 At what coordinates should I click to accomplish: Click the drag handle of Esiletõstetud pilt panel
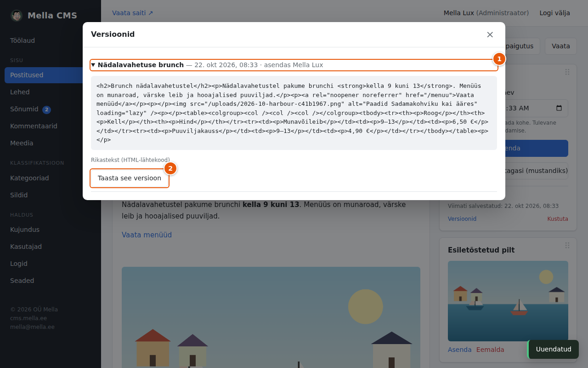coord(567,246)
